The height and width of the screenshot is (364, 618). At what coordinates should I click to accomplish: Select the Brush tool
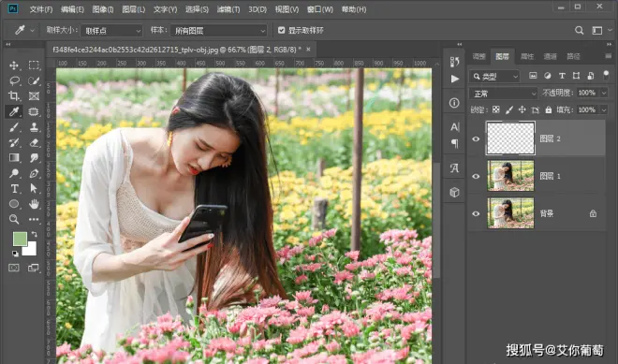click(x=14, y=127)
